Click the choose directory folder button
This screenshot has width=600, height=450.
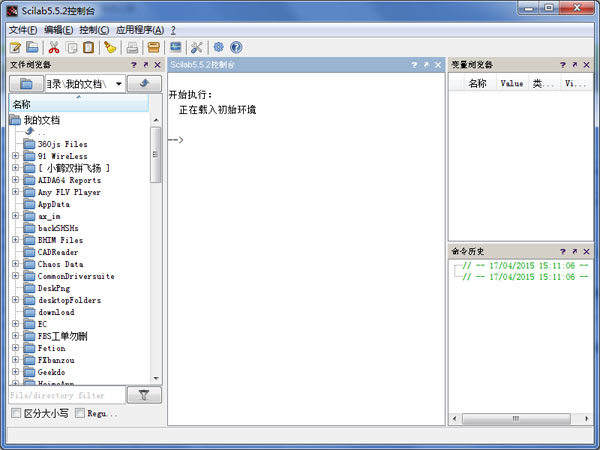point(26,83)
